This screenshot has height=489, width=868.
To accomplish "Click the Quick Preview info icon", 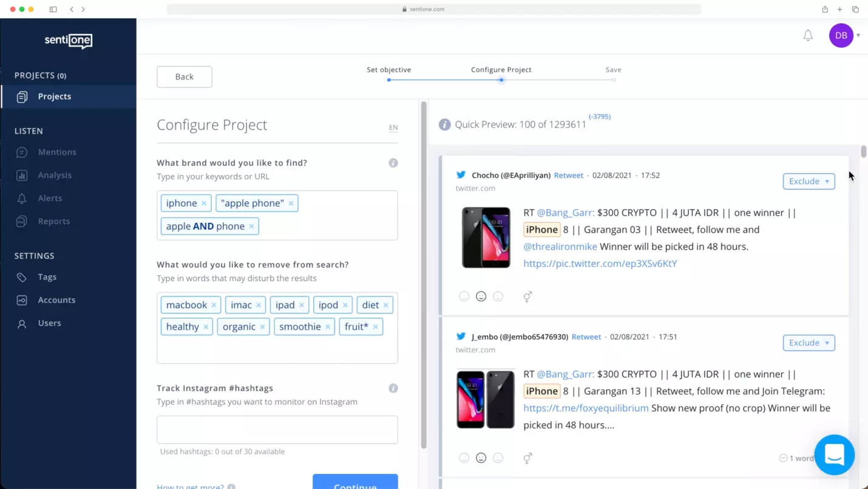I will pyautogui.click(x=445, y=125).
